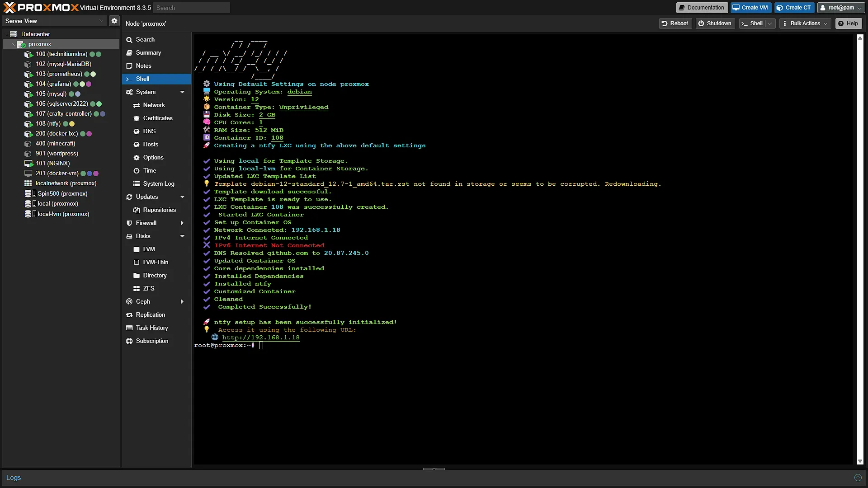Click the Ceph spiral icon
Image resolution: width=868 pixels, height=488 pixels.
(x=129, y=302)
